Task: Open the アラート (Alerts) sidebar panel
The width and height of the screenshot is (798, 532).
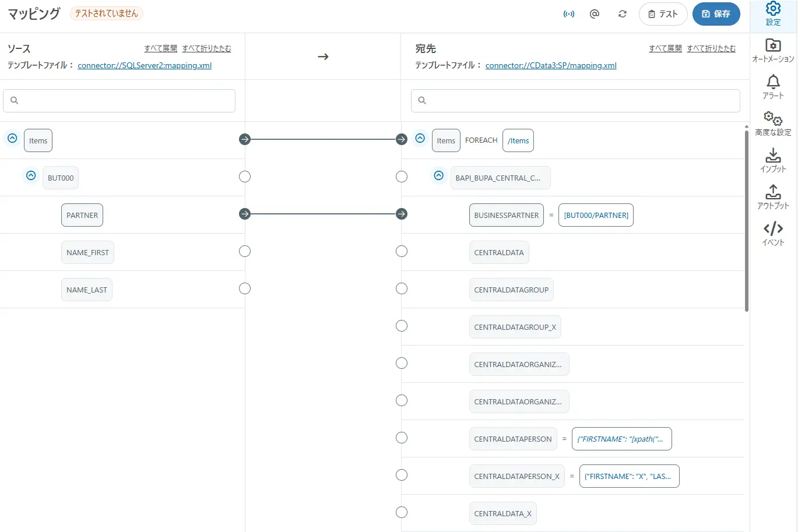Action: 772,86
